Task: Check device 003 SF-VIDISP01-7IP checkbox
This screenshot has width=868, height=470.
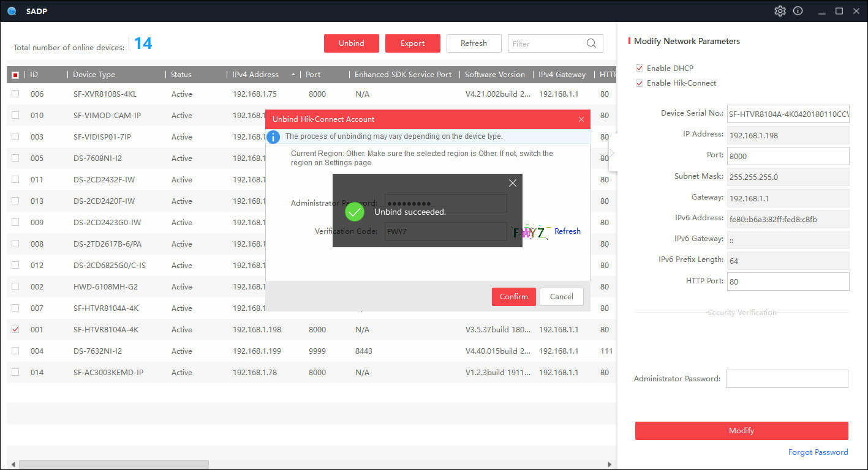Action: [15, 136]
